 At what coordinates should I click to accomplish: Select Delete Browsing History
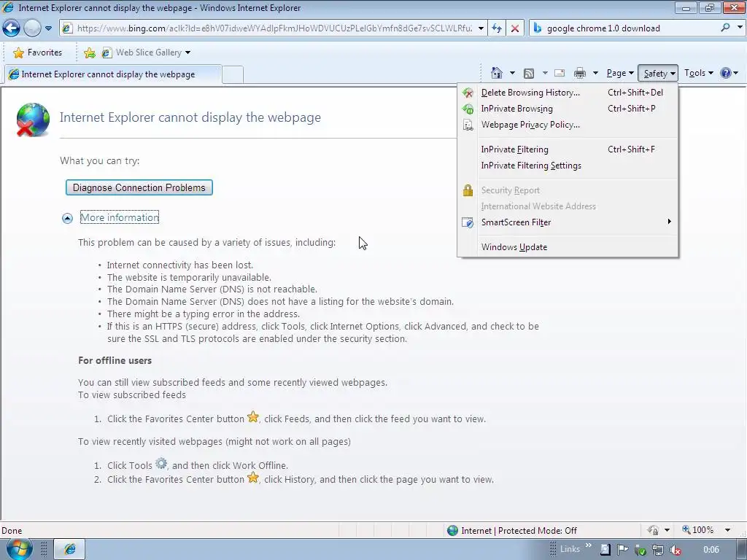click(x=568, y=93)
